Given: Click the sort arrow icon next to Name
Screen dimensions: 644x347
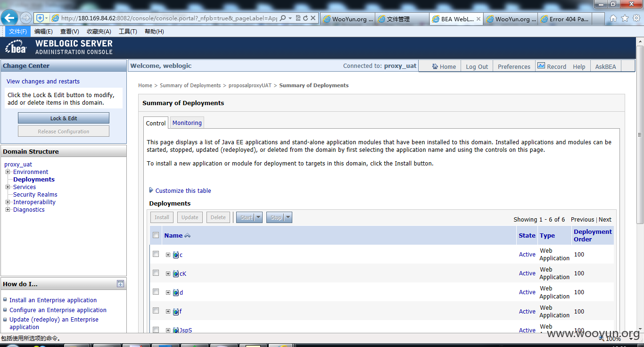Looking at the screenshot, I should pos(187,236).
